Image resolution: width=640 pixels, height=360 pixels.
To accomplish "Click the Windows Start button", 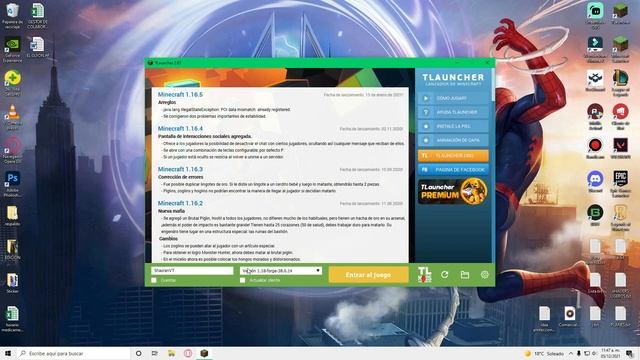I will 8,353.
